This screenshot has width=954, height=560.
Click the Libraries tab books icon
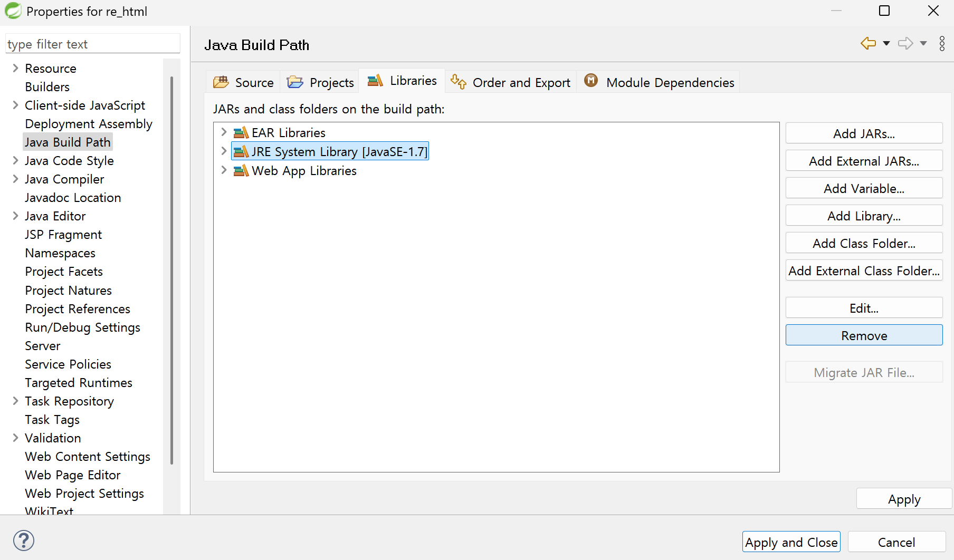click(x=375, y=80)
